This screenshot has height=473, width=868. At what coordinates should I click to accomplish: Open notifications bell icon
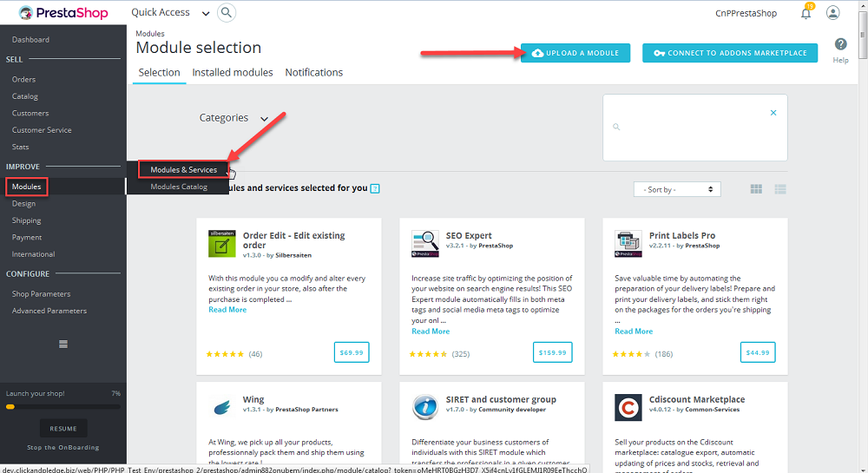pyautogui.click(x=806, y=13)
